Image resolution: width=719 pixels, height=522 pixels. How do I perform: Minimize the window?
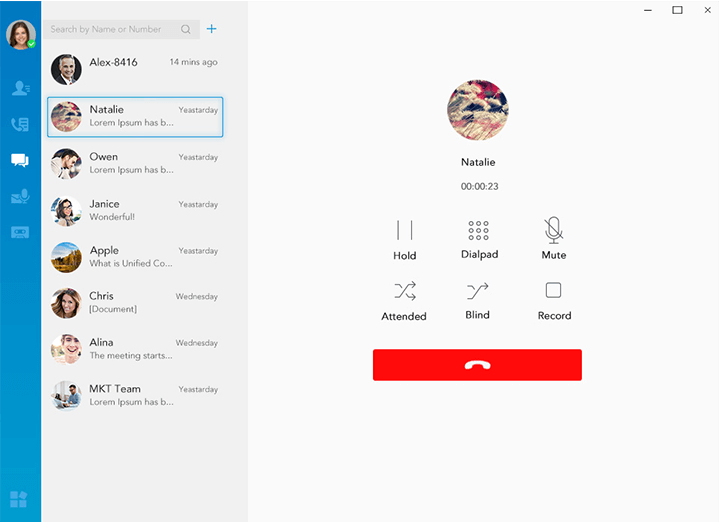[647, 10]
